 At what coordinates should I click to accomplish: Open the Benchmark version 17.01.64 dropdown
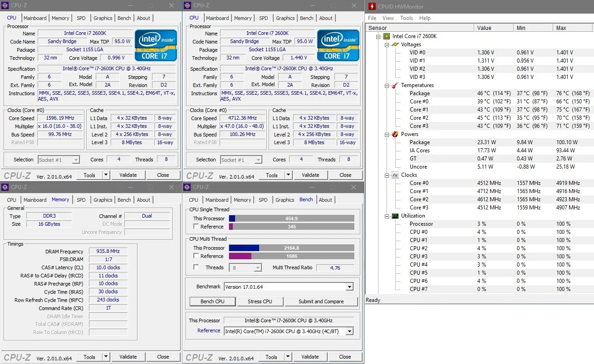coord(349,287)
